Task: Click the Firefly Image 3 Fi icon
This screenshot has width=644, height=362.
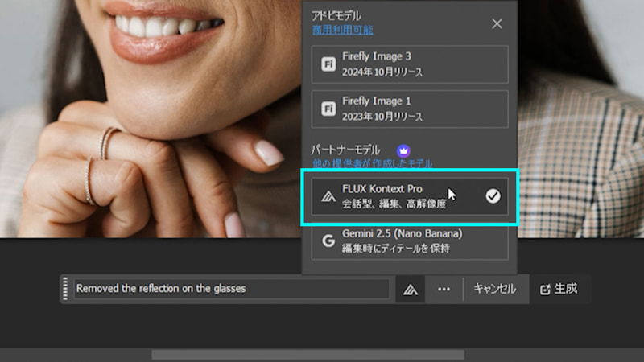Action: point(328,64)
